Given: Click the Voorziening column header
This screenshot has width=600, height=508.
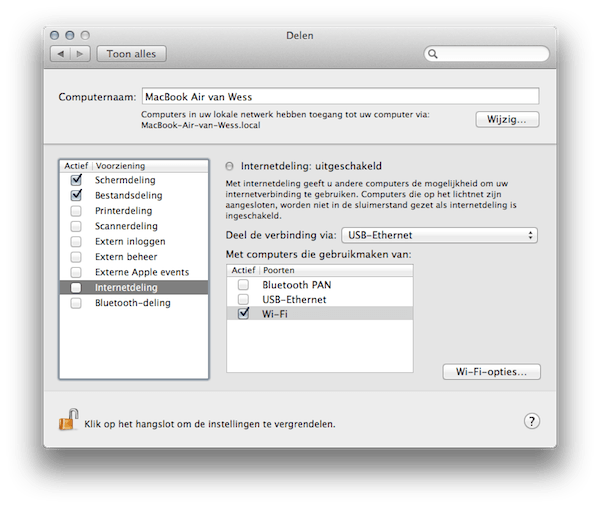Looking at the screenshot, I should click(x=120, y=166).
